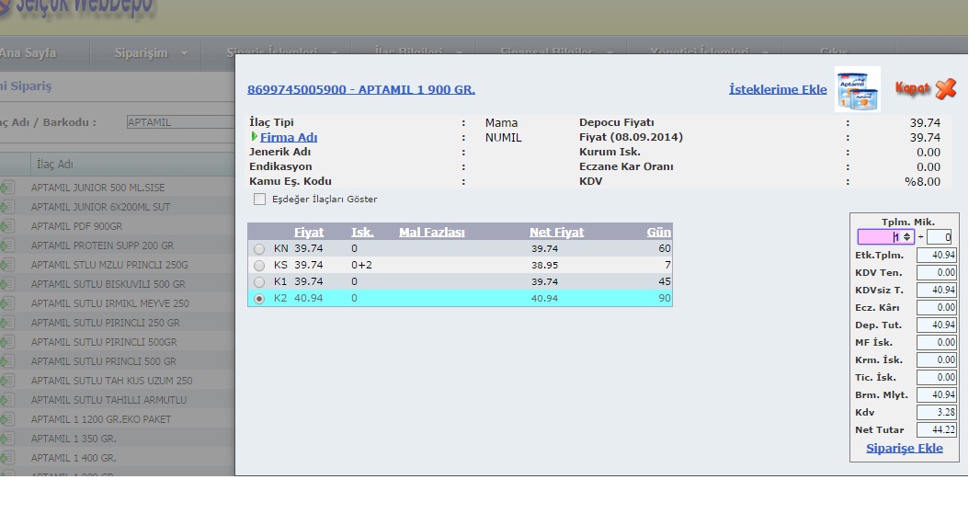Click the add icon for APTAMIL PROTEIN SUPP 200 GR
The height and width of the screenshot is (525, 980).
click(7, 245)
